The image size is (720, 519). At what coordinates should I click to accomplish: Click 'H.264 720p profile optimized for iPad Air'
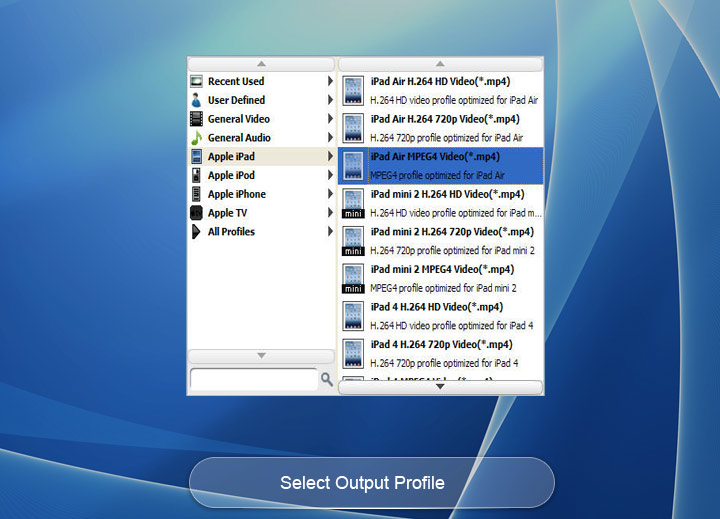446,138
